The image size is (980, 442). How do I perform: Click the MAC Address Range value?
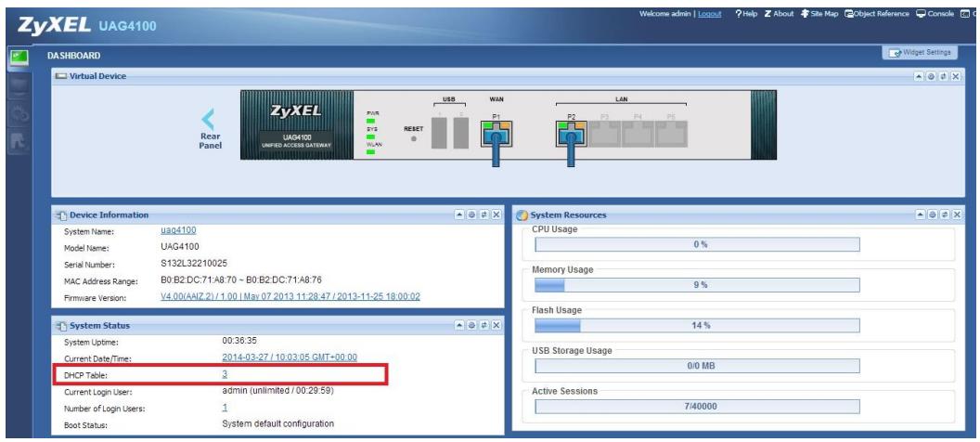coord(240,279)
